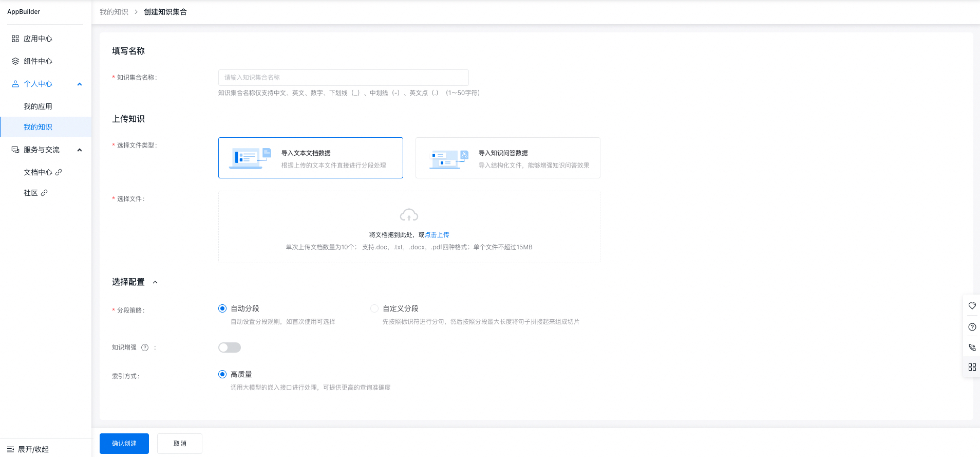Click the 点击上传 link
The height and width of the screenshot is (457, 980).
(437, 235)
